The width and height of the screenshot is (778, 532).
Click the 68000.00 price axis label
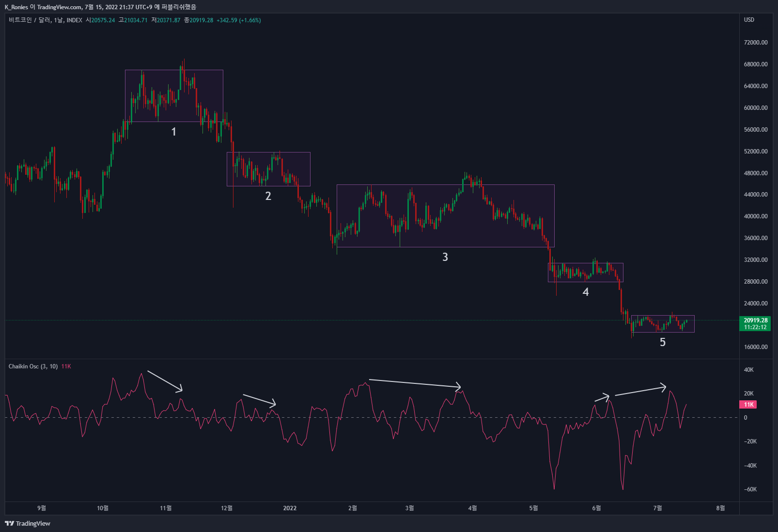pos(756,64)
